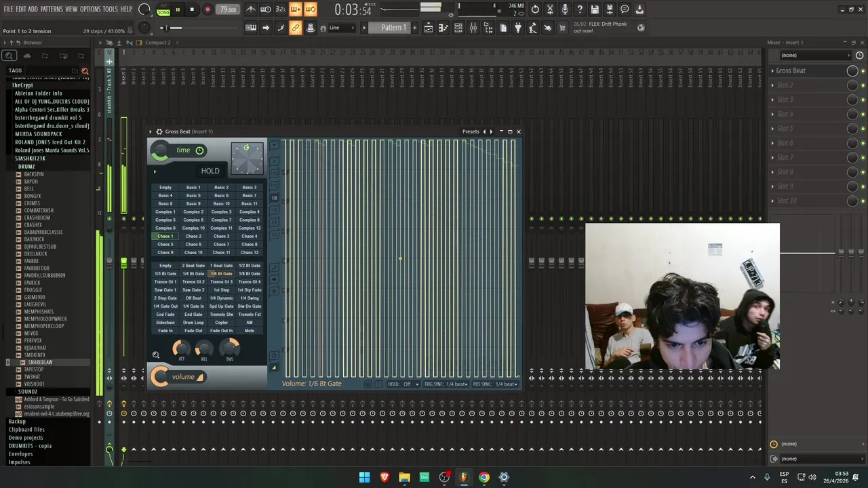Viewport: 868px width, 488px height.
Task: Open the PATTERNS menu
Action: [x=51, y=9]
